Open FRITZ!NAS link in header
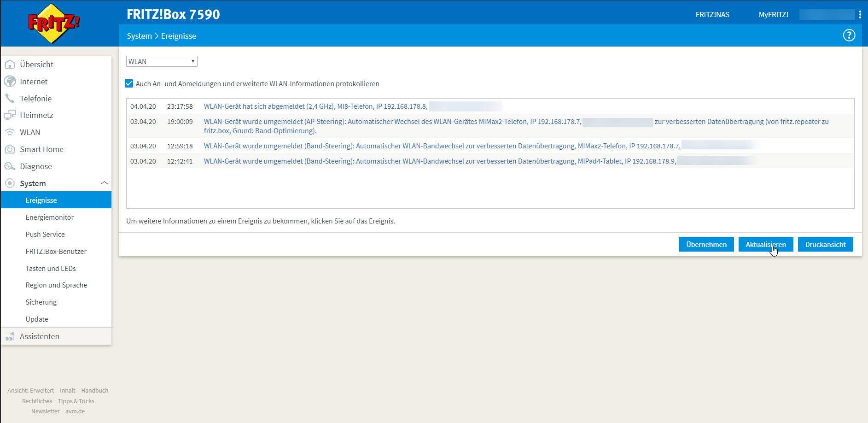The width and height of the screenshot is (868, 423). [x=712, y=15]
